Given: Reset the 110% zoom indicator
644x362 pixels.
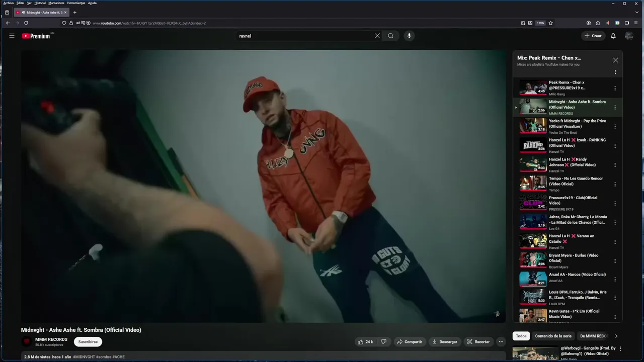Looking at the screenshot, I should [540, 23].
